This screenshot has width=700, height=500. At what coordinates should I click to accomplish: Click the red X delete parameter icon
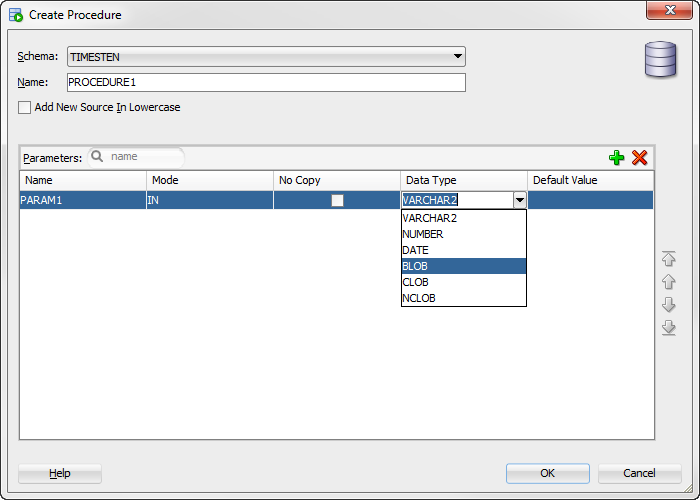(x=639, y=158)
